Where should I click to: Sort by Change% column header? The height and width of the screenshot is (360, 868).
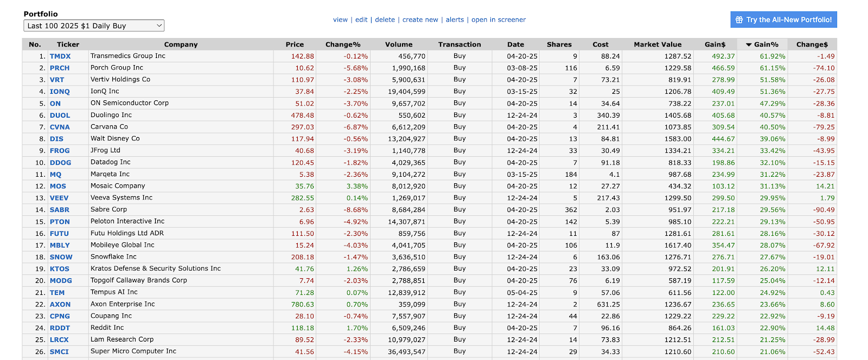click(x=343, y=44)
